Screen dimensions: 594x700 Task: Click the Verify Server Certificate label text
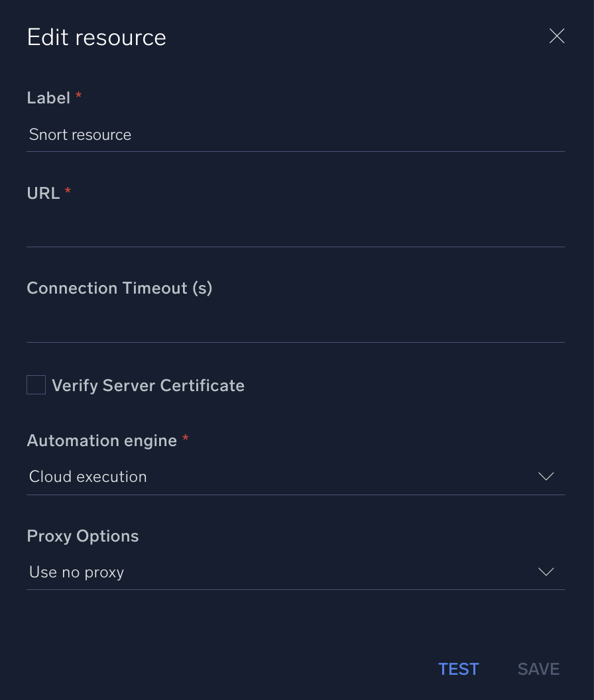pyautogui.click(x=148, y=386)
